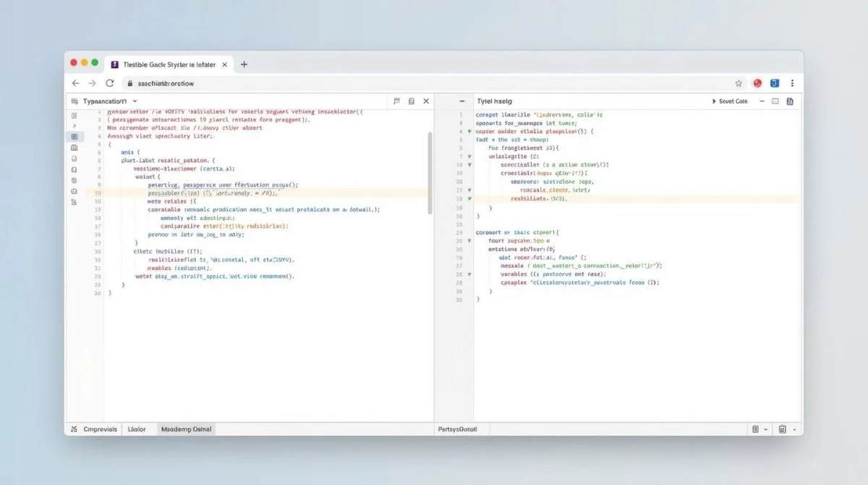Open the browser three-dot menu
The width and height of the screenshot is (868, 485).
793,83
